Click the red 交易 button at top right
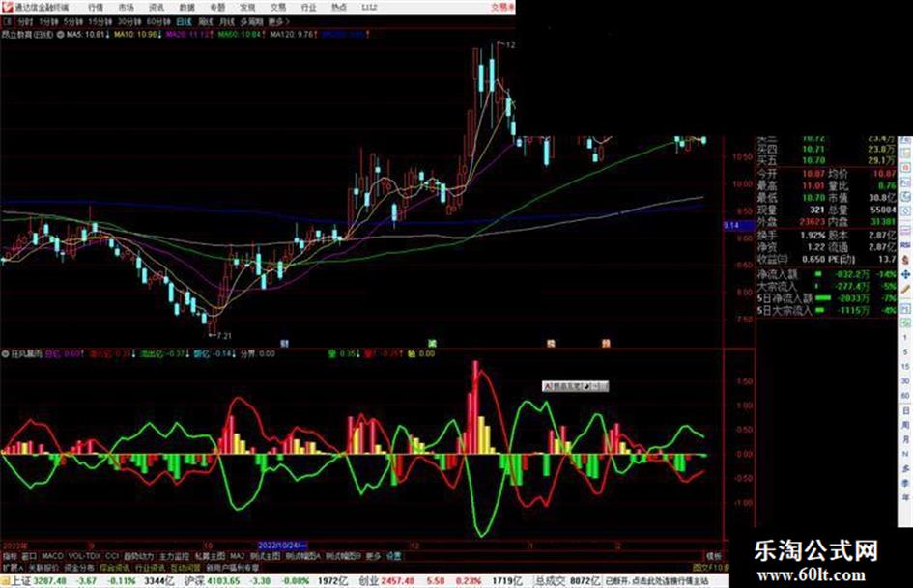This screenshot has height=588, width=913. (x=502, y=7)
